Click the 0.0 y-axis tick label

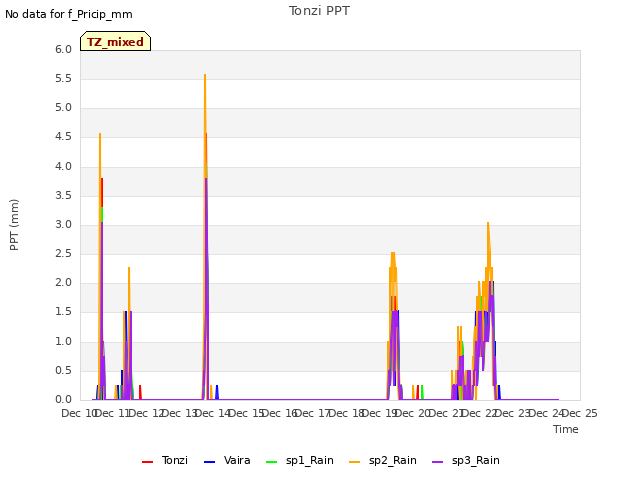pos(63,400)
